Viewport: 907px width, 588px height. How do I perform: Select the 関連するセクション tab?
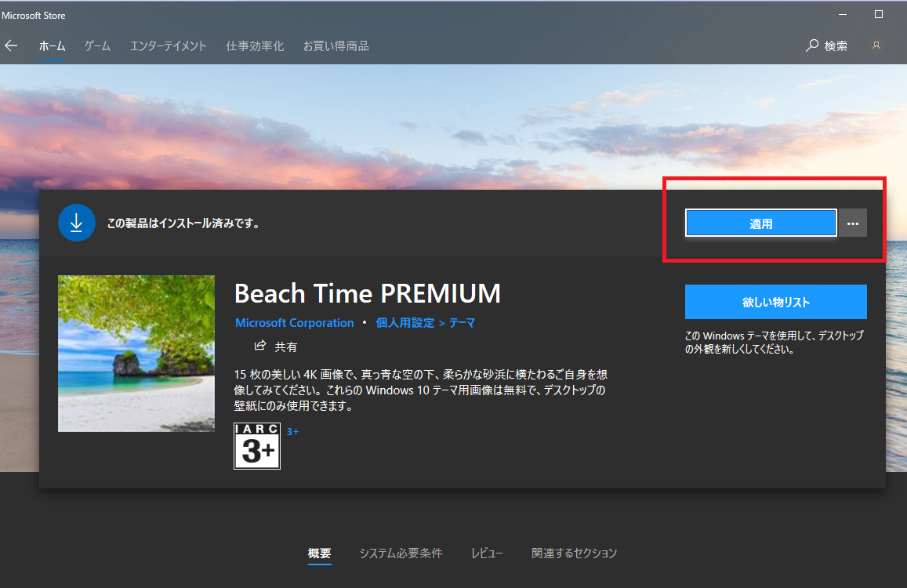pos(574,554)
